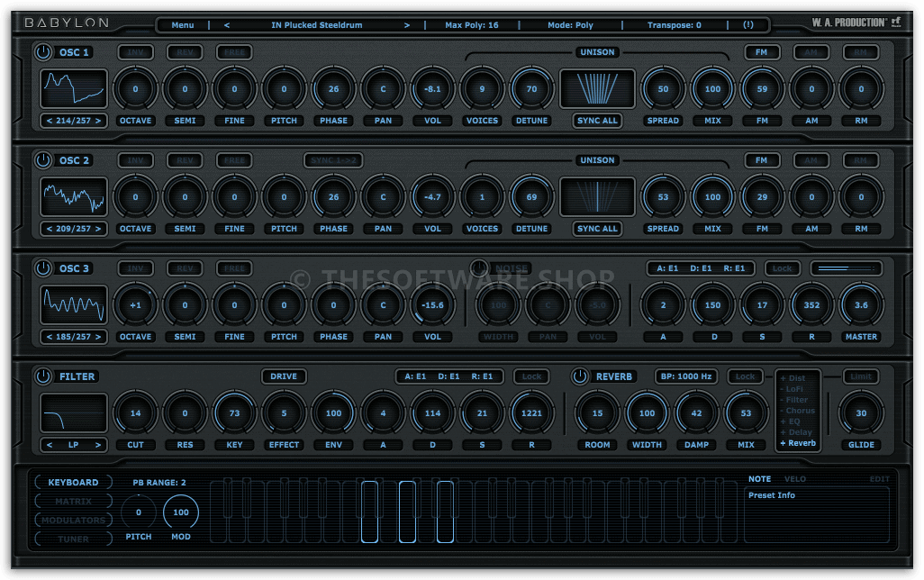The width and height of the screenshot is (924, 580).
Task: Enable SYNC 1->2 on OSC 2
Action: pyautogui.click(x=333, y=159)
